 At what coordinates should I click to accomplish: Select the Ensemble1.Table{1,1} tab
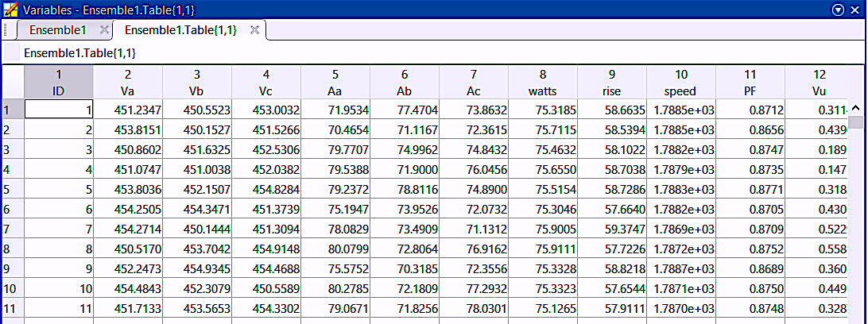[180, 30]
